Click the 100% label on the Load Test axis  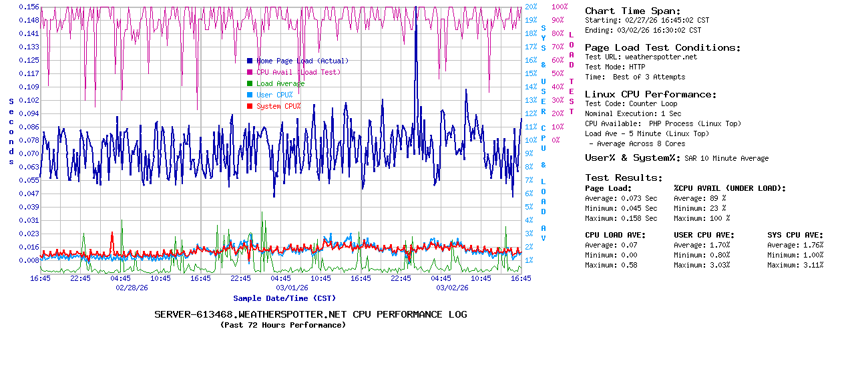pos(560,7)
